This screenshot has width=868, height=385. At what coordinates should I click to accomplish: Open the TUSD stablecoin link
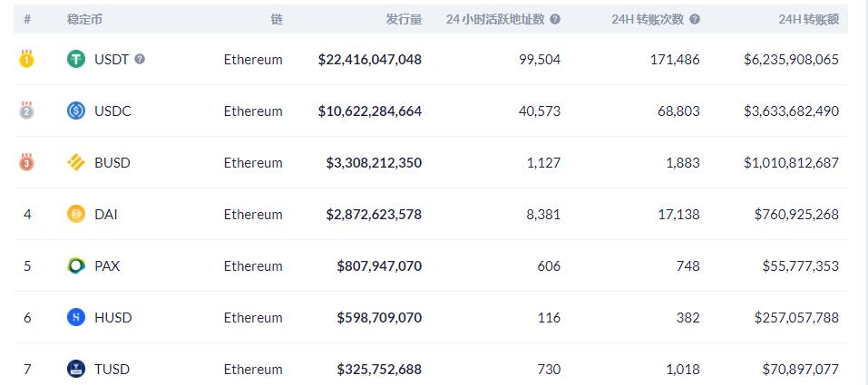click(112, 369)
